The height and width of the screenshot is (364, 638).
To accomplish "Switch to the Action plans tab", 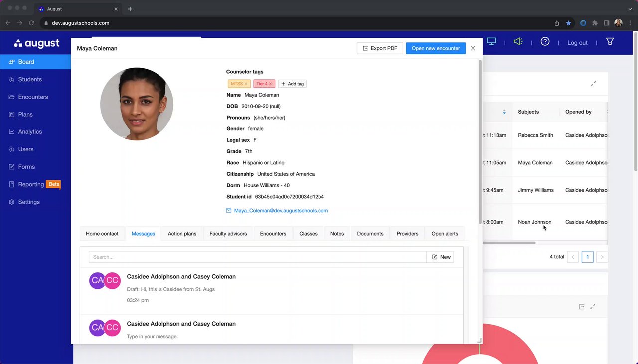I will click(182, 234).
